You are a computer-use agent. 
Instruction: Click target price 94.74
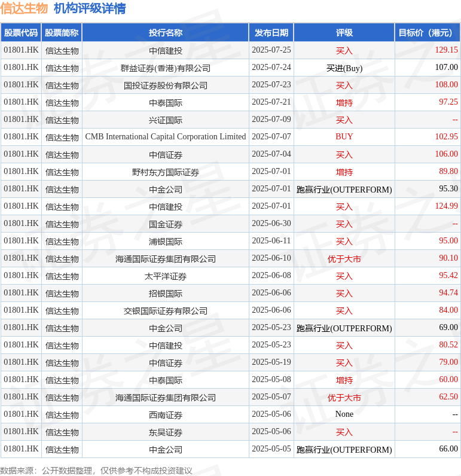(448, 292)
